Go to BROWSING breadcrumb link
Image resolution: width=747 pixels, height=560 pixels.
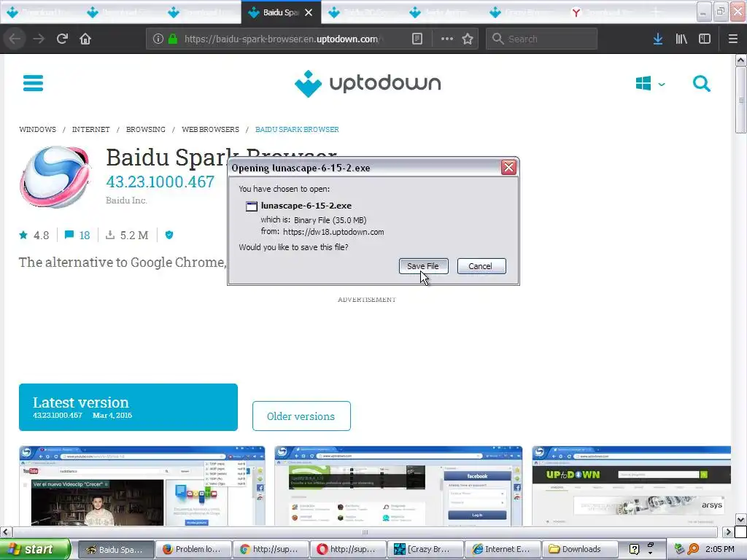146,130
